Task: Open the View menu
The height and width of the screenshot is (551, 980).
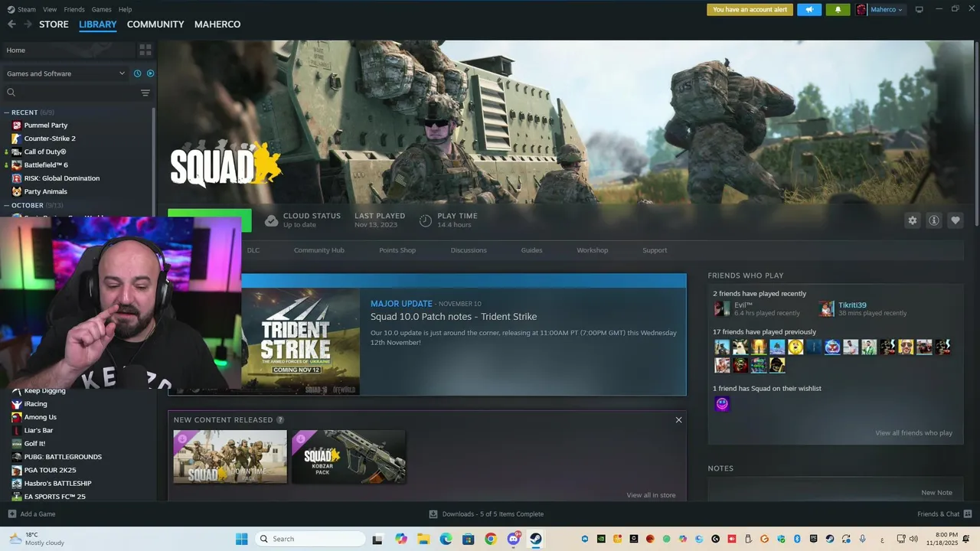Action: coord(50,10)
